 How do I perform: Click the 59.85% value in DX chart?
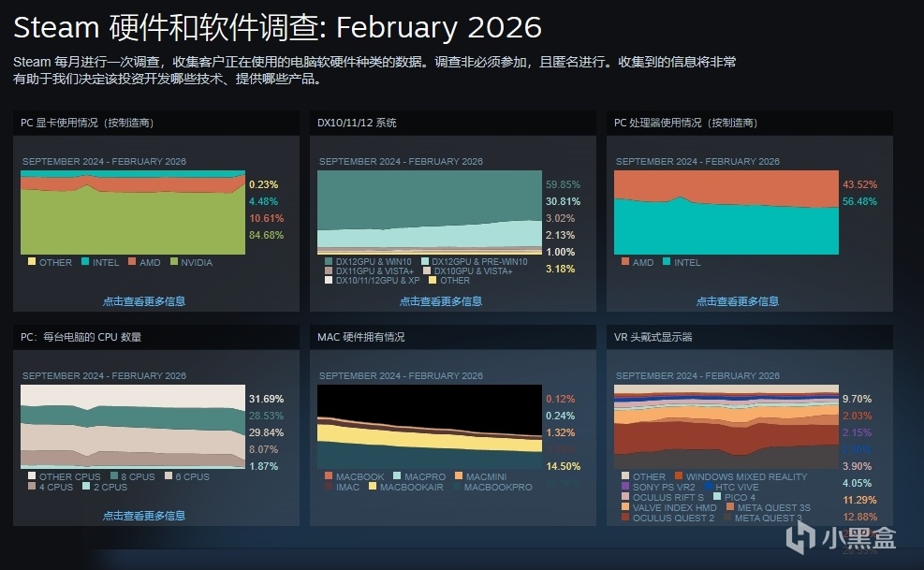(x=563, y=184)
